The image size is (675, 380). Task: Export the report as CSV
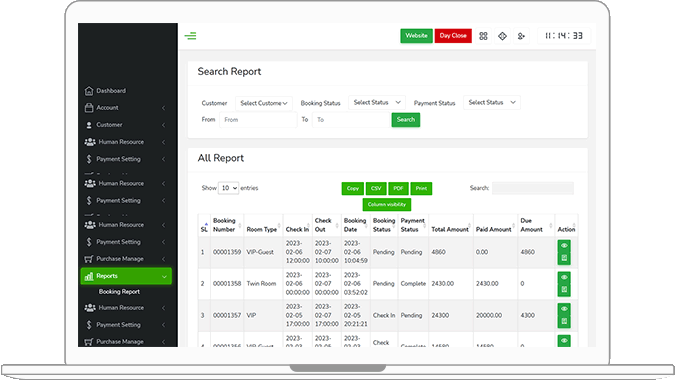[x=376, y=188]
